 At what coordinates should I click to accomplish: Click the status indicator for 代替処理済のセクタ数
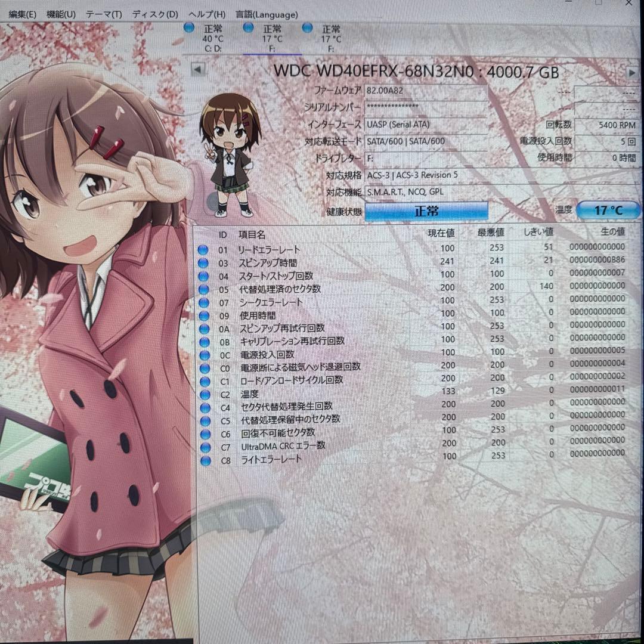point(206,288)
